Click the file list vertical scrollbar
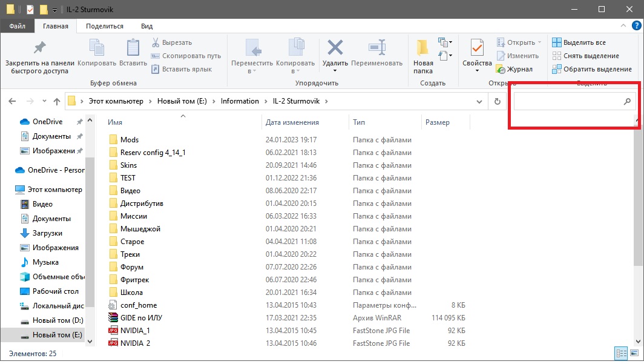Viewport: 644px width, 364px height. (x=639, y=194)
